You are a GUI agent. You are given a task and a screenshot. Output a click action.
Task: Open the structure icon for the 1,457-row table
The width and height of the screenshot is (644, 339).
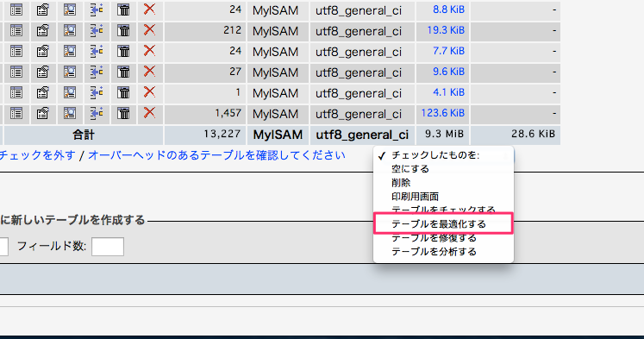pyautogui.click(x=43, y=113)
